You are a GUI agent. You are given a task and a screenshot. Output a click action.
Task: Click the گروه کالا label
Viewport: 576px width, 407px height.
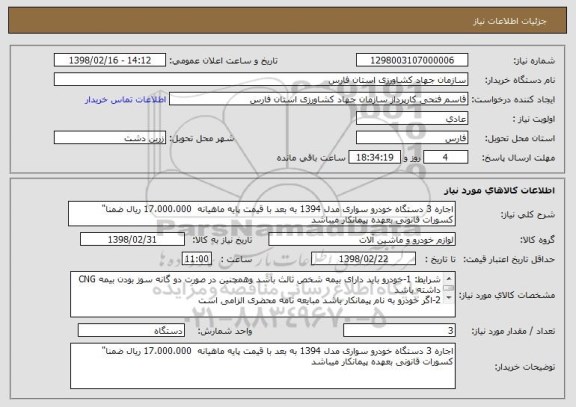coord(537,240)
